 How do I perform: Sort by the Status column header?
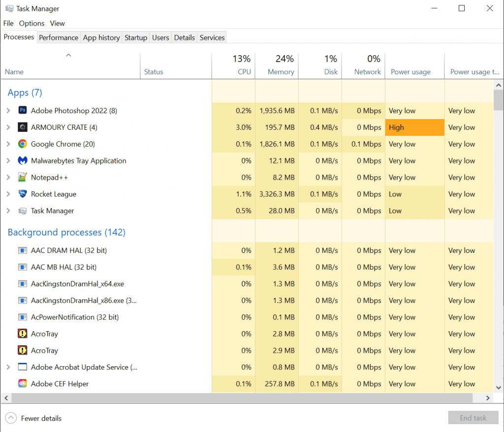tap(176, 66)
